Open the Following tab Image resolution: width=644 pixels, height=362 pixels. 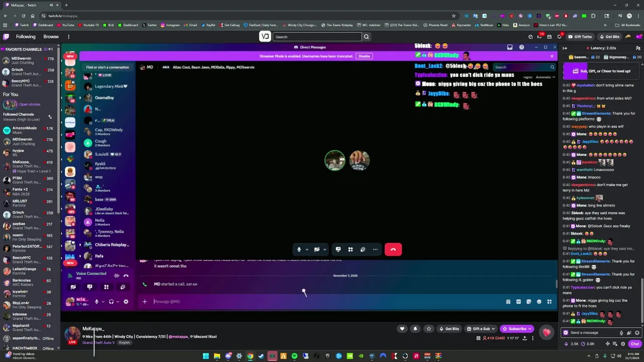coord(26,37)
